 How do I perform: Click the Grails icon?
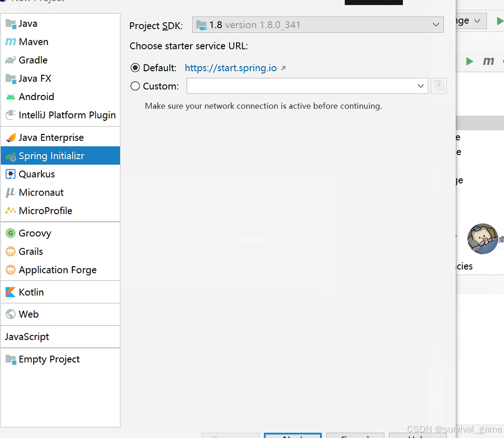(x=11, y=252)
